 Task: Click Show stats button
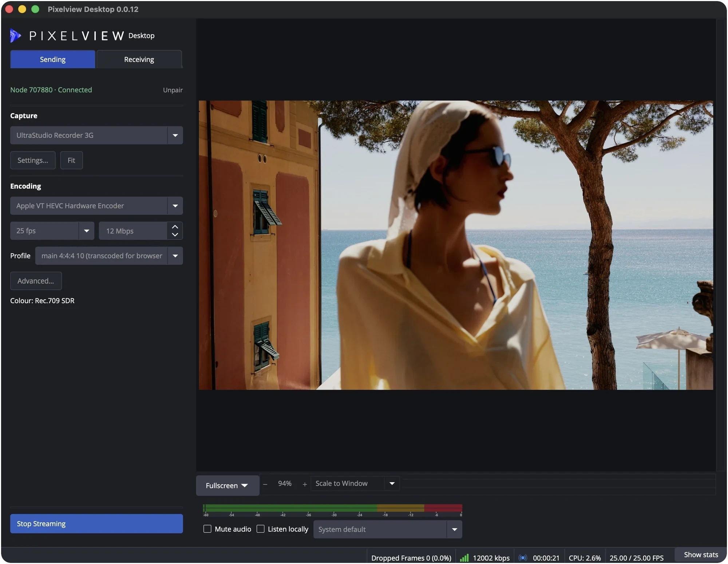pyautogui.click(x=701, y=555)
